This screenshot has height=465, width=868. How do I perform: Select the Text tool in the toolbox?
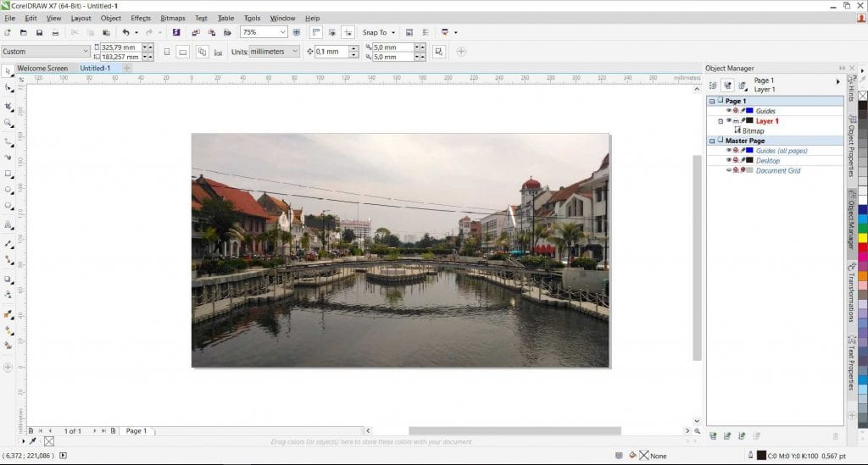[x=8, y=225]
